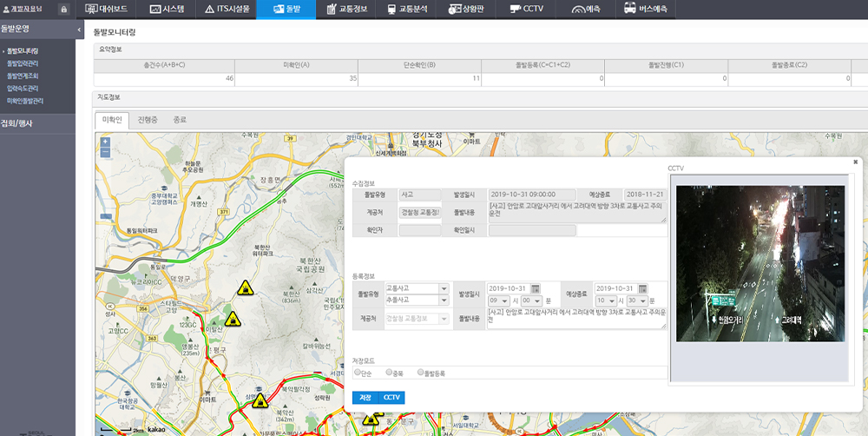This screenshot has width=868, height=436.
Task: Zoom in the map with plus button
Action: [x=105, y=142]
